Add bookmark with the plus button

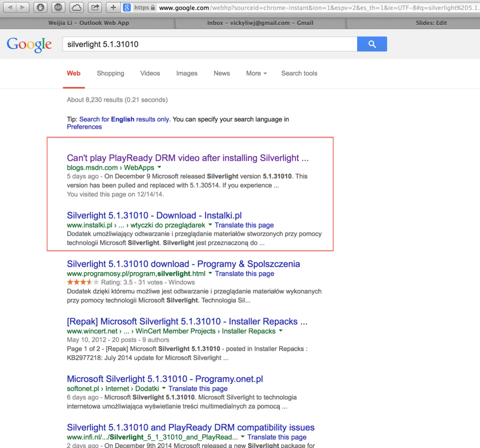coord(113,7)
